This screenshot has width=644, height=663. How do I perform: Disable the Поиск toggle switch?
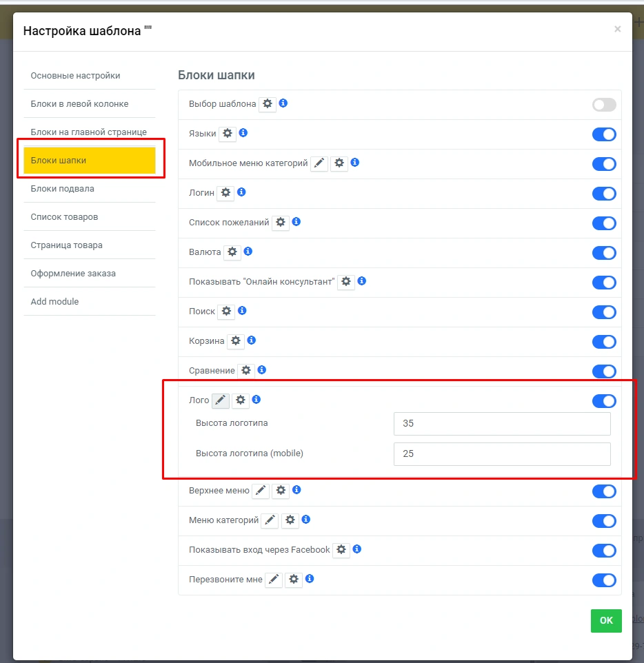(604, 312)
